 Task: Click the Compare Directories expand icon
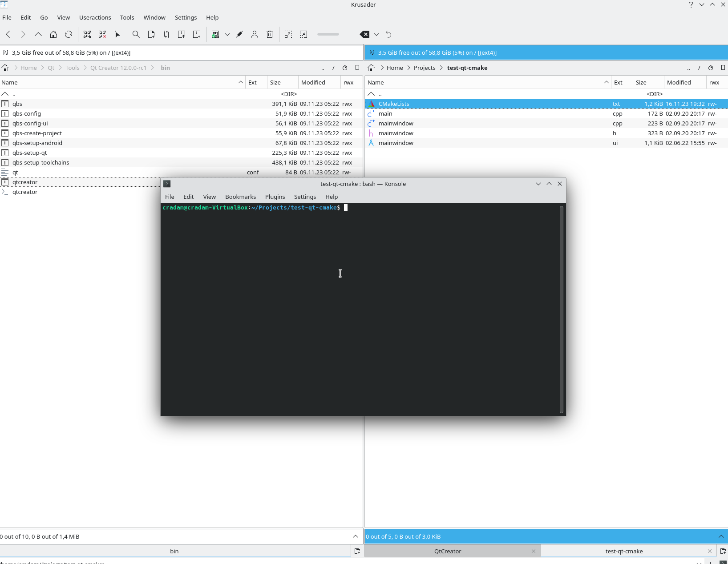288,34
